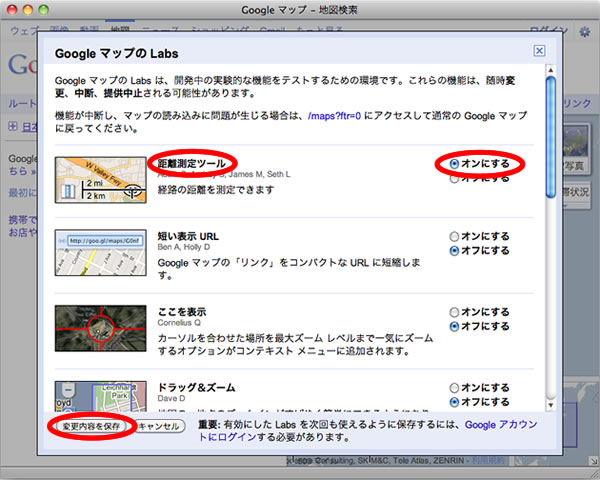This screenshot has width=600, height=480.
Task: Click the Google マップの Labs dialog heading
Action: click(x=116, y=54)
